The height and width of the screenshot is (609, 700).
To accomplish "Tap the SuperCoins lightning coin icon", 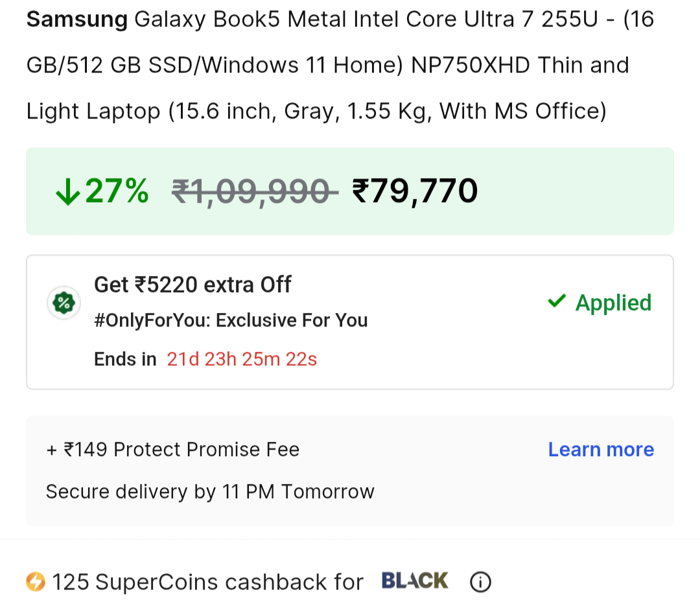I will 36,582.
